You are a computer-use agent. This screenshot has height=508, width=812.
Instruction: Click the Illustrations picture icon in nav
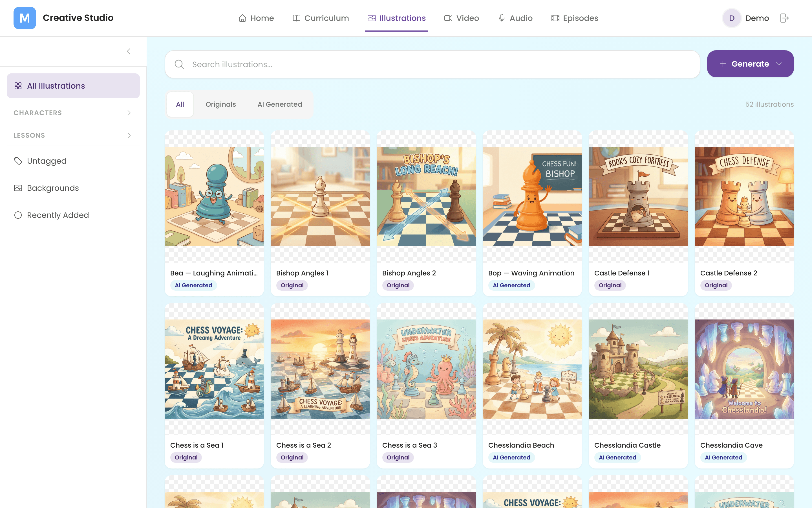pyautogui.click(x=371, y=18)
